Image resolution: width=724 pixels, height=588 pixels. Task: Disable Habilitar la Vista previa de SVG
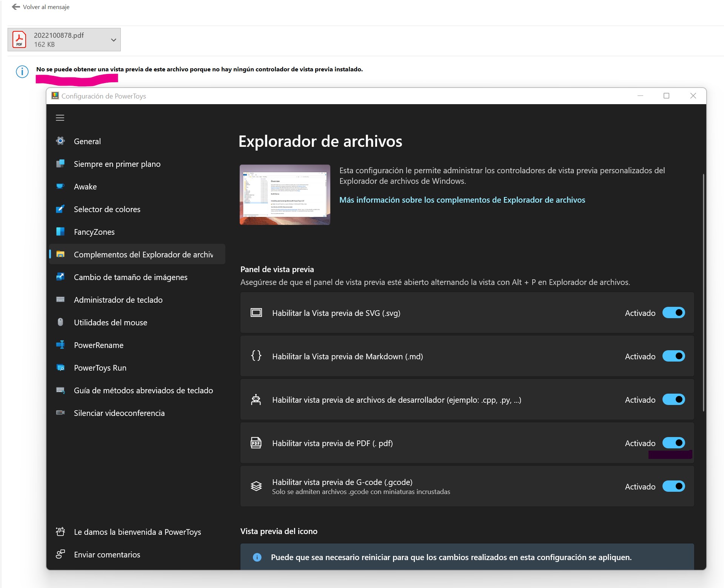(x=673, y=312)
